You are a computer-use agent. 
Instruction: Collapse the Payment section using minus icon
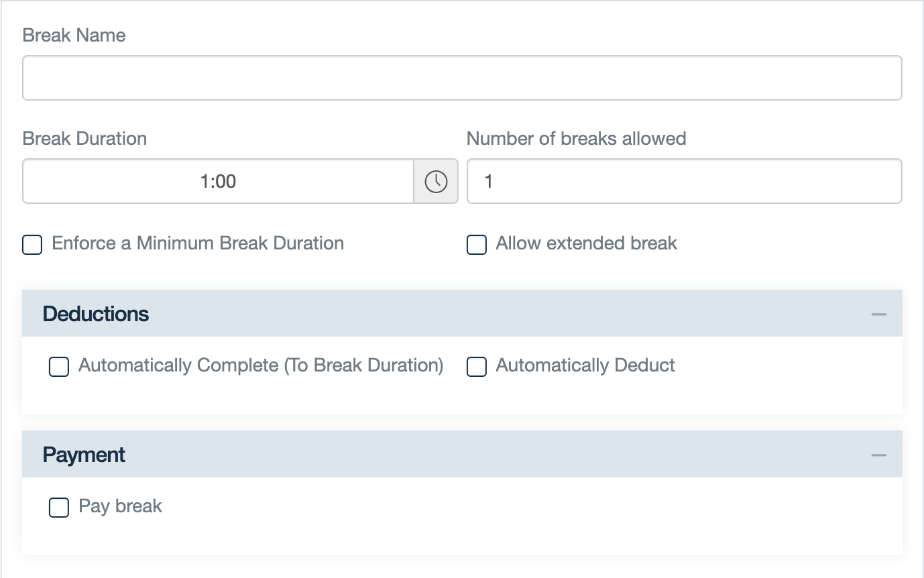pyautogui.click(x=878, y=455)
